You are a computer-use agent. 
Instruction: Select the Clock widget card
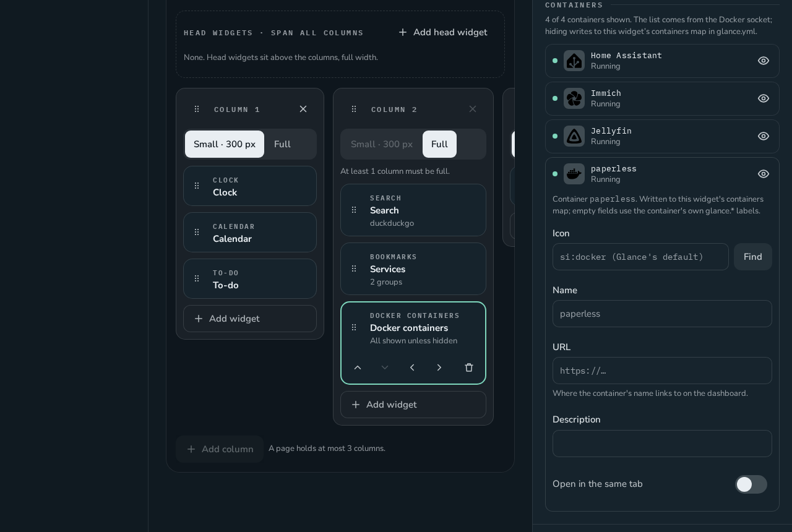coord(250,186)
